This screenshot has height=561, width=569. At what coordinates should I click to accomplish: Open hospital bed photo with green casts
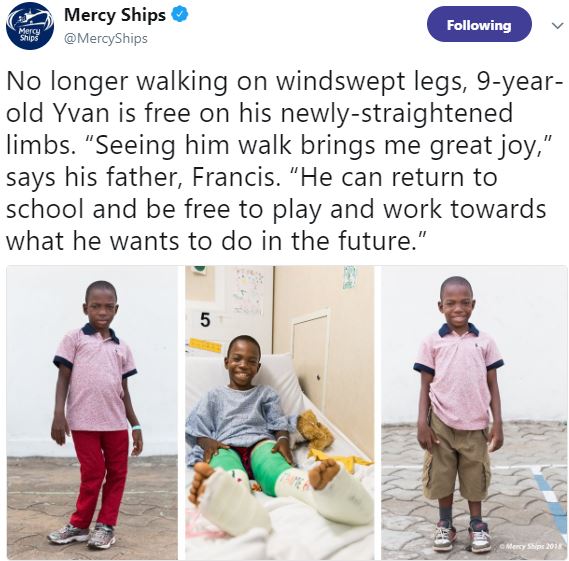(280, 413)
